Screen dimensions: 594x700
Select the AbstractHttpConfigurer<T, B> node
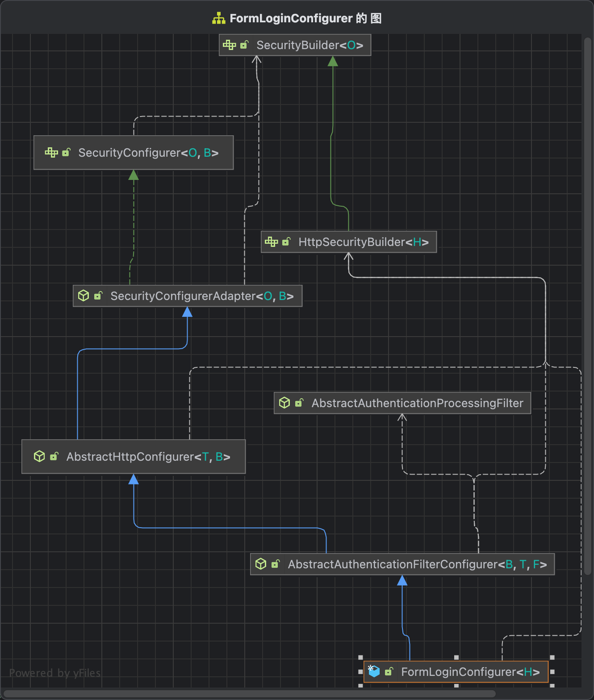[148, 457]
